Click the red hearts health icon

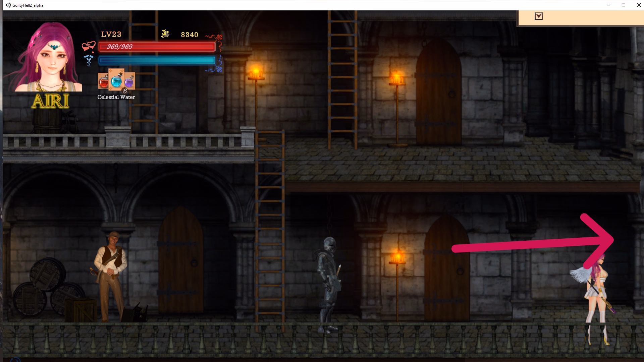[89, 46]
